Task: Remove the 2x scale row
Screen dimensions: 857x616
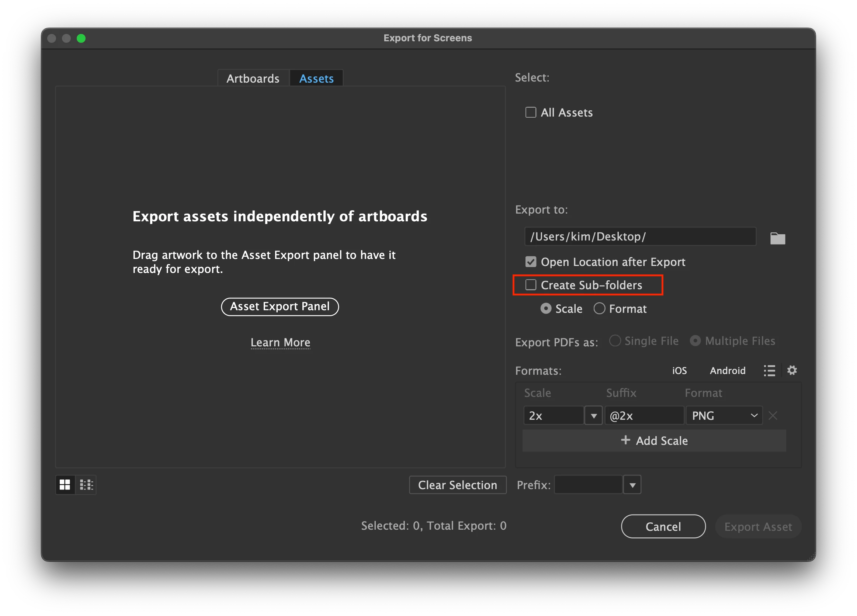Action: (x=773, y=416)
